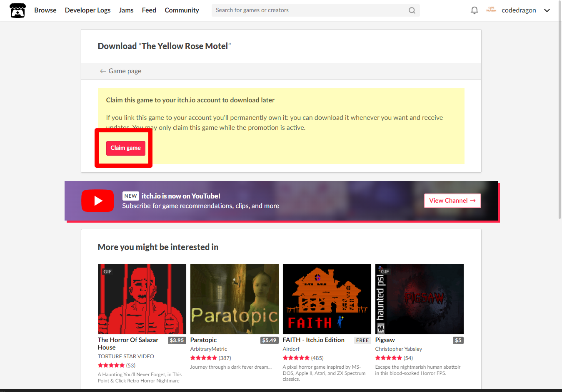Click the search magnifier icon
562x392 pixels.
412,10
